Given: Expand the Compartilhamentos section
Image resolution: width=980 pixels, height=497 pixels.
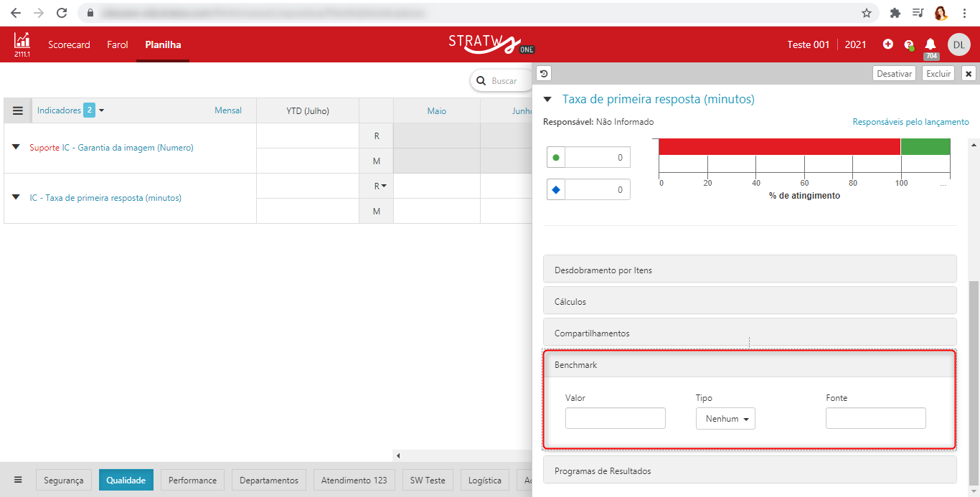Looking at the screenshot, I should [x=750, y=333].
